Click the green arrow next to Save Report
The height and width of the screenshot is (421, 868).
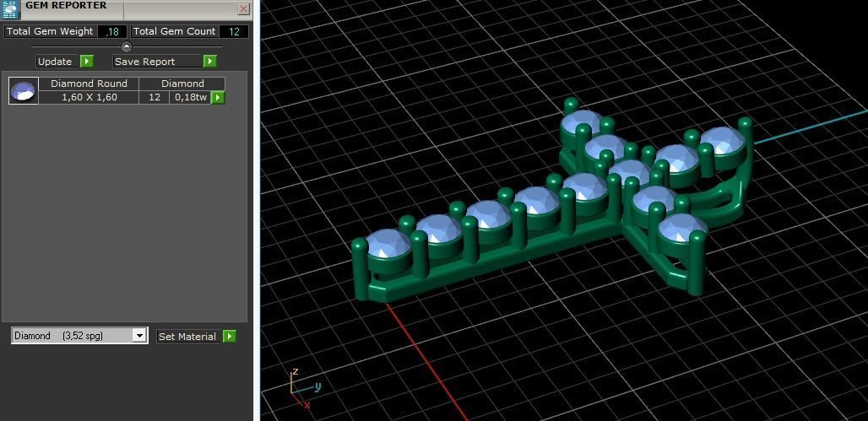209,62
